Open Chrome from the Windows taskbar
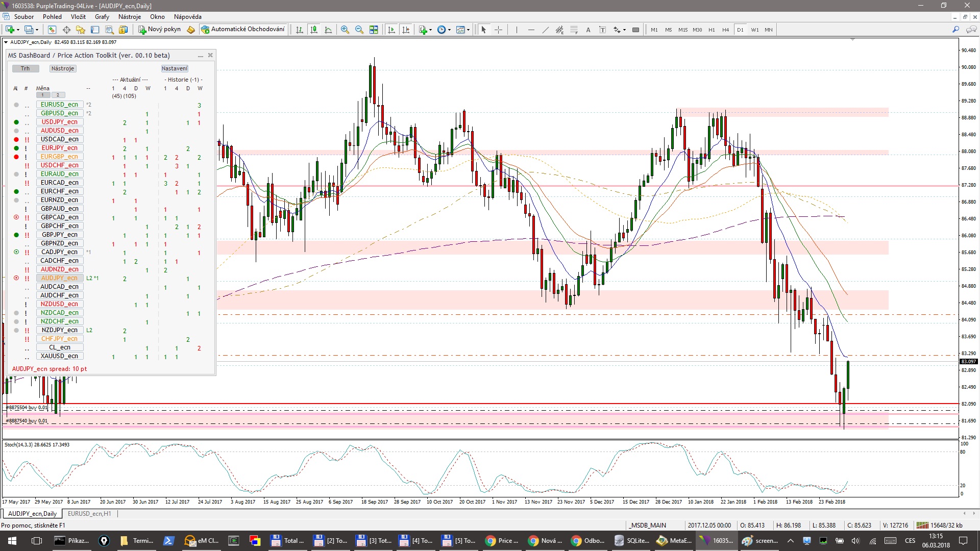 point(491,541)
